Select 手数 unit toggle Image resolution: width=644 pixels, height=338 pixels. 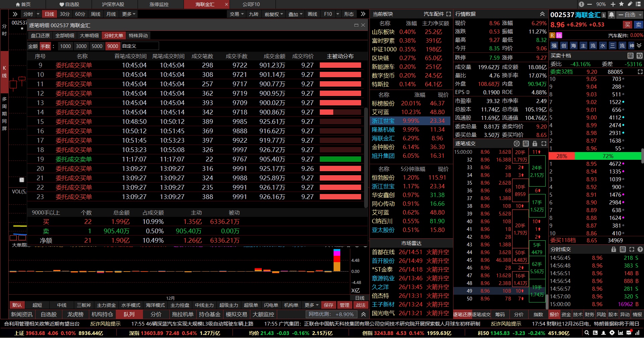click(x=45, y=46)
